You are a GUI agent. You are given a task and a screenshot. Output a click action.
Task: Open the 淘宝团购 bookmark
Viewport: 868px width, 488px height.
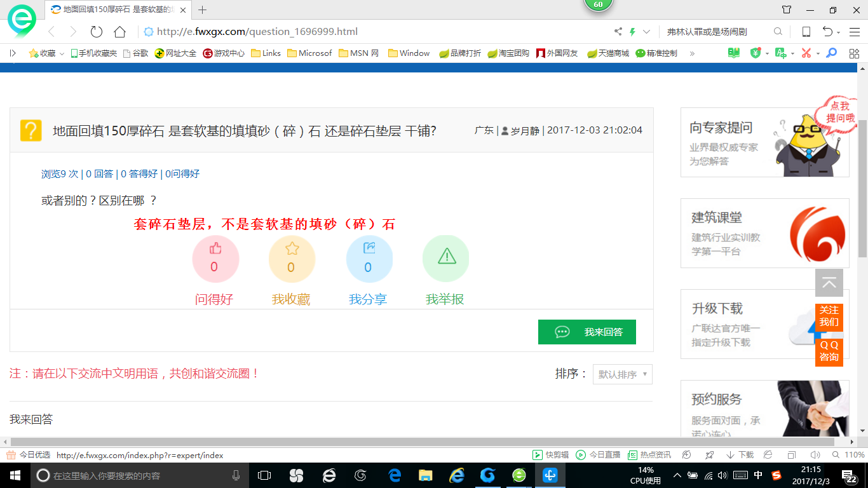pos(508,53)
